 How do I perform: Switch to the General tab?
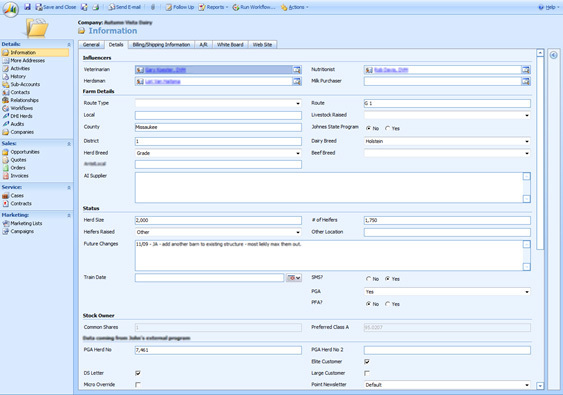click(x=91, y=45)
